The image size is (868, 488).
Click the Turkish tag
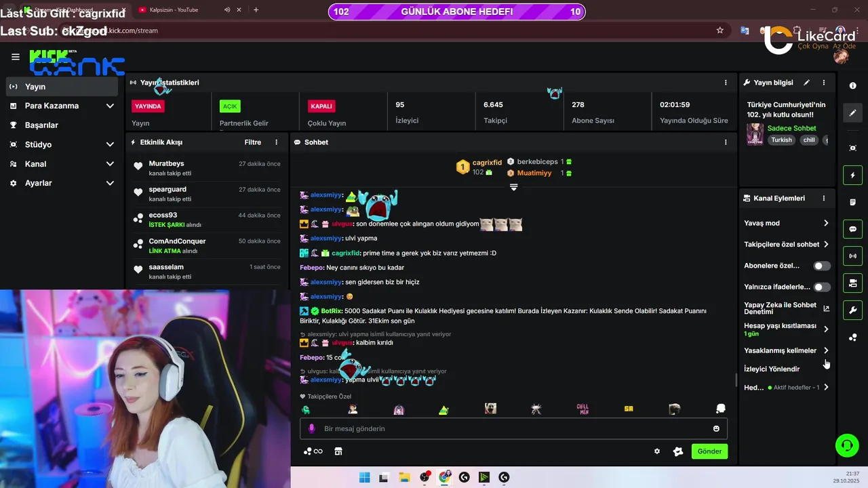click(x=781, y=140)
